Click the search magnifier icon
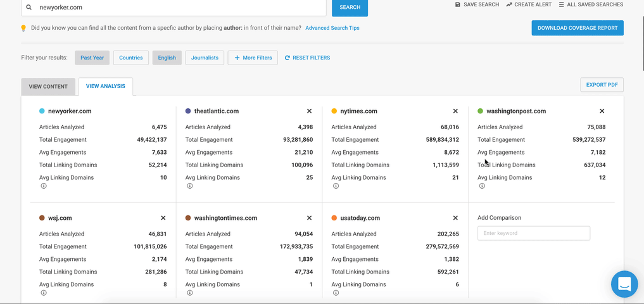The height and width of the screenshot is (304, 644). click(29, 8)
